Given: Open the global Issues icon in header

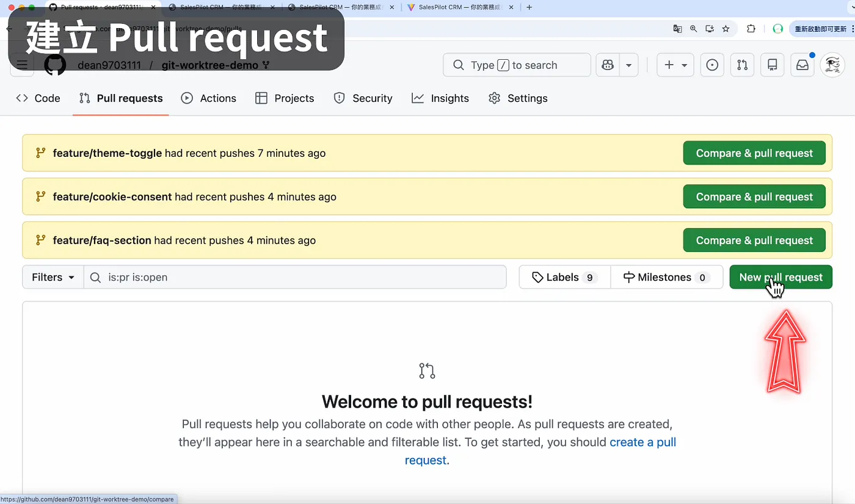Looking at the screenshot, I should tap(712, 65).
